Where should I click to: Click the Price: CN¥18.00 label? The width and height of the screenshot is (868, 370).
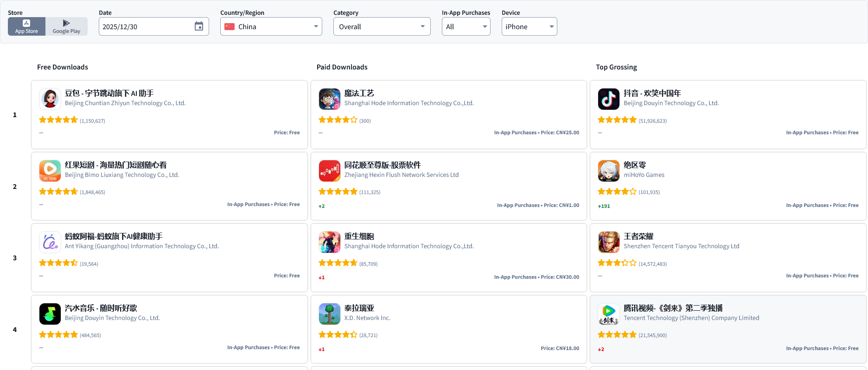(x=560, y=348)
